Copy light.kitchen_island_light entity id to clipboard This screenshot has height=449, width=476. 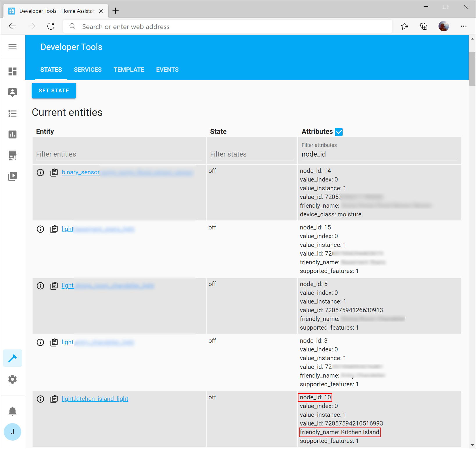point(54,399)
